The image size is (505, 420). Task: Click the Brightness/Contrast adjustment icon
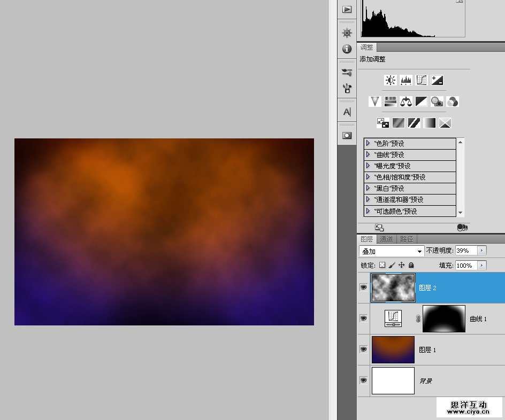pyautogui.click(x=390, y=81)
